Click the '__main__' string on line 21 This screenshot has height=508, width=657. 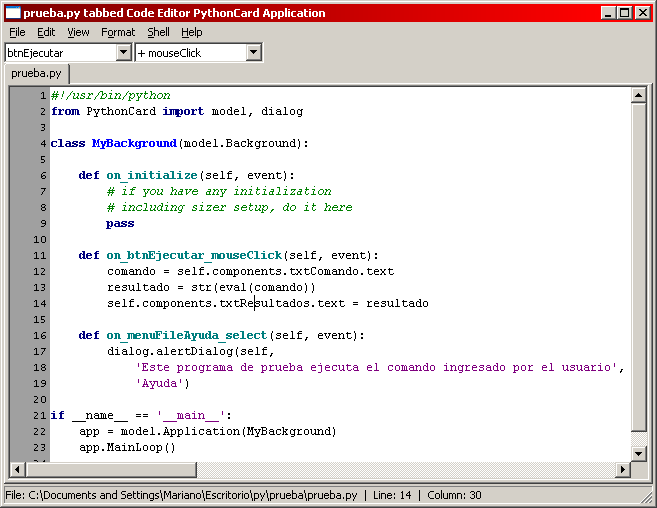[191, 415]
